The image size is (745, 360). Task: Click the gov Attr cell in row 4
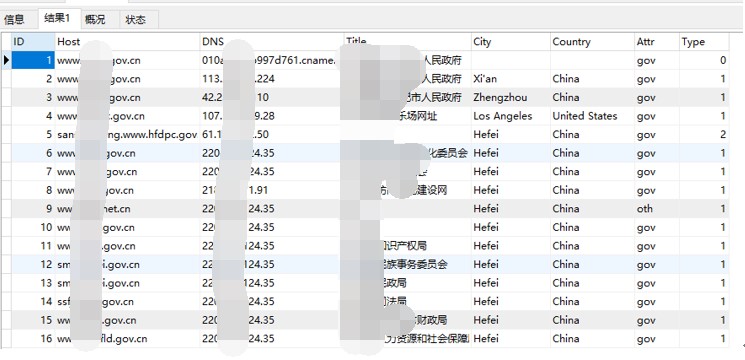point(657,116)
